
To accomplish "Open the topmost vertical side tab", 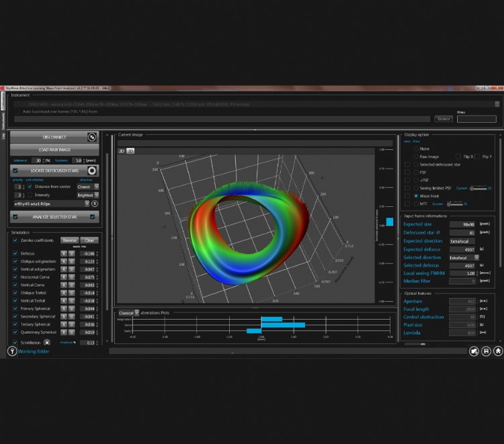I will click(3, 101).
